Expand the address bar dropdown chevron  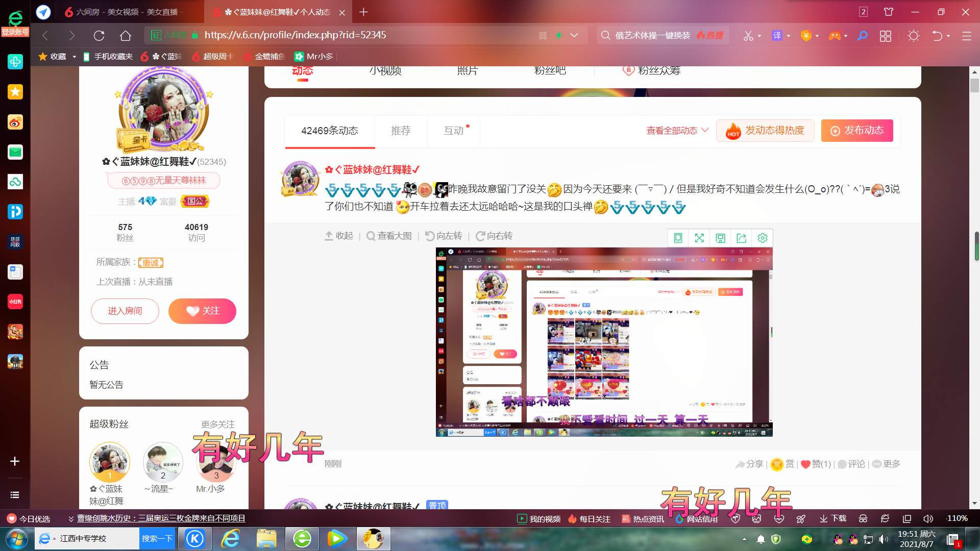[574, 35]
